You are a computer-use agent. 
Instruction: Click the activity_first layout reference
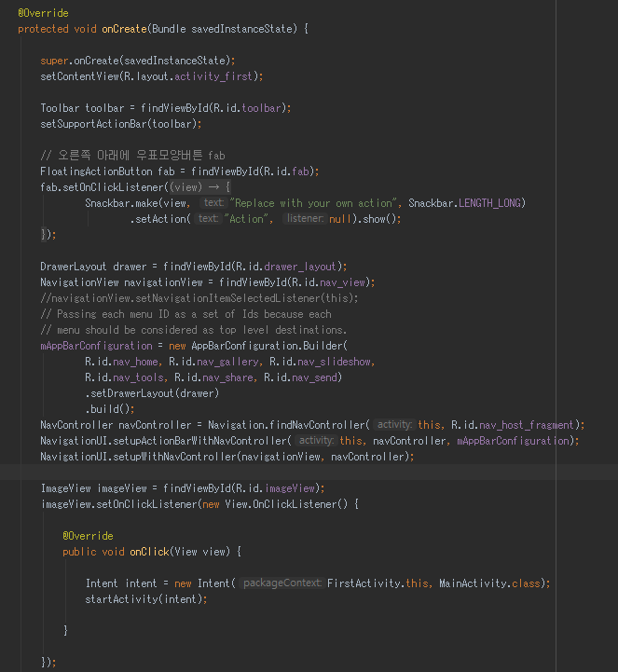pyautogui.click(x=213, y=76)
